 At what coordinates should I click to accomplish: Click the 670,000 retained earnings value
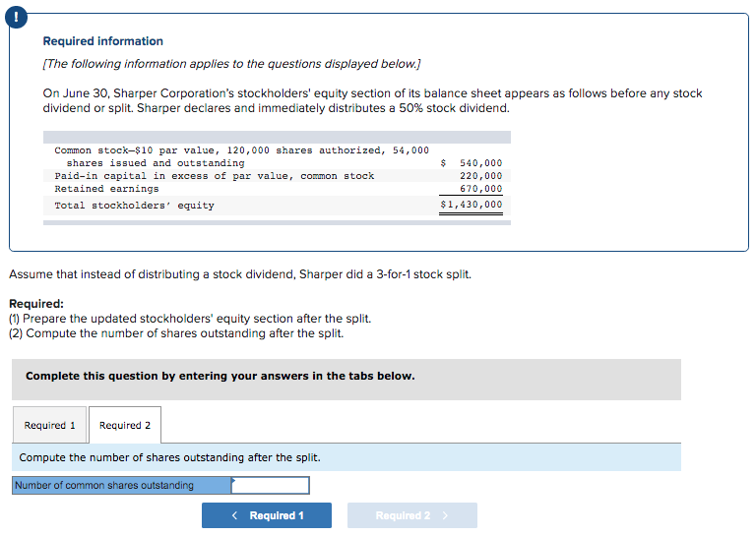click(480, 188)
